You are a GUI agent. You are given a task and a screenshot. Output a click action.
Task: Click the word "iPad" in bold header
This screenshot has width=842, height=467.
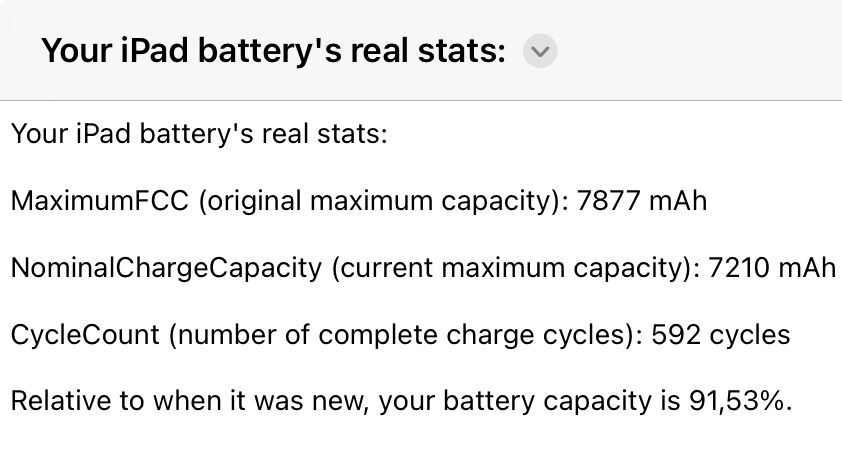click(x=154, y=51)
